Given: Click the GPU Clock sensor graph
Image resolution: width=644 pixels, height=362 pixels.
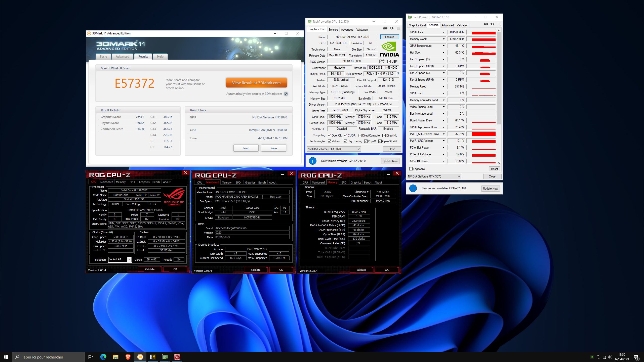Looking at the screenshot, I should [481, 32].
